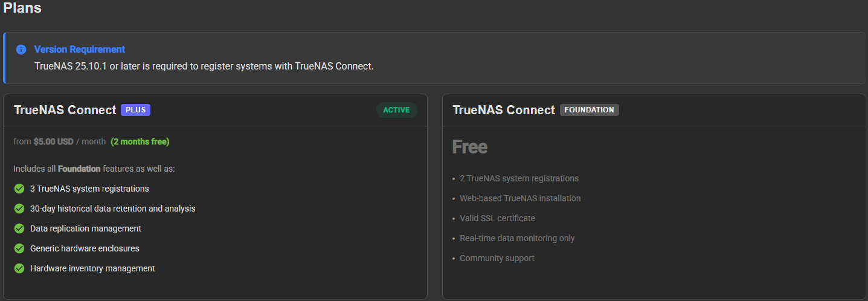Viewport: 868px width, 301px height.
Task: Select the TrueNAS Connect Foundation card title
Action: (x=504, y=110)
